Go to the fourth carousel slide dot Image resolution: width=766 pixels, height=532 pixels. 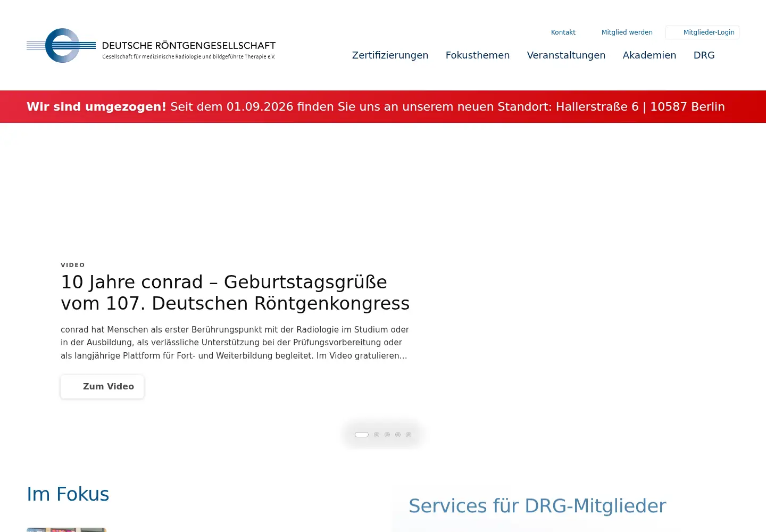398,435
